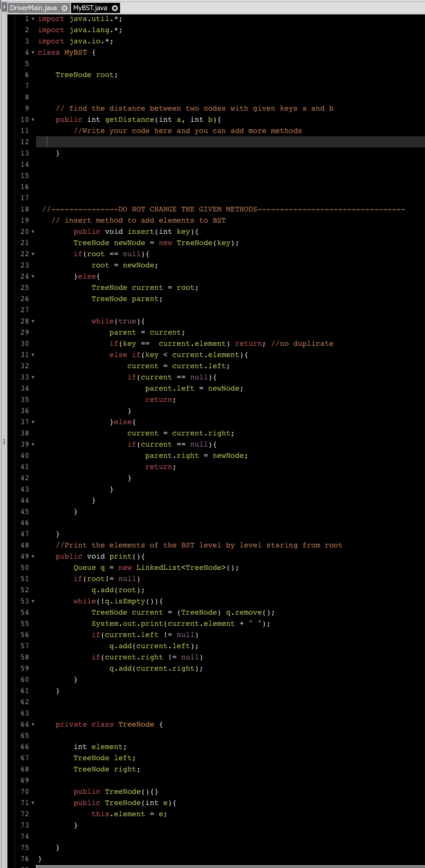This screenshot has width=425, height=868.
Task: Click line number 46 in the gutter
Action: click(x=25, y=523)
